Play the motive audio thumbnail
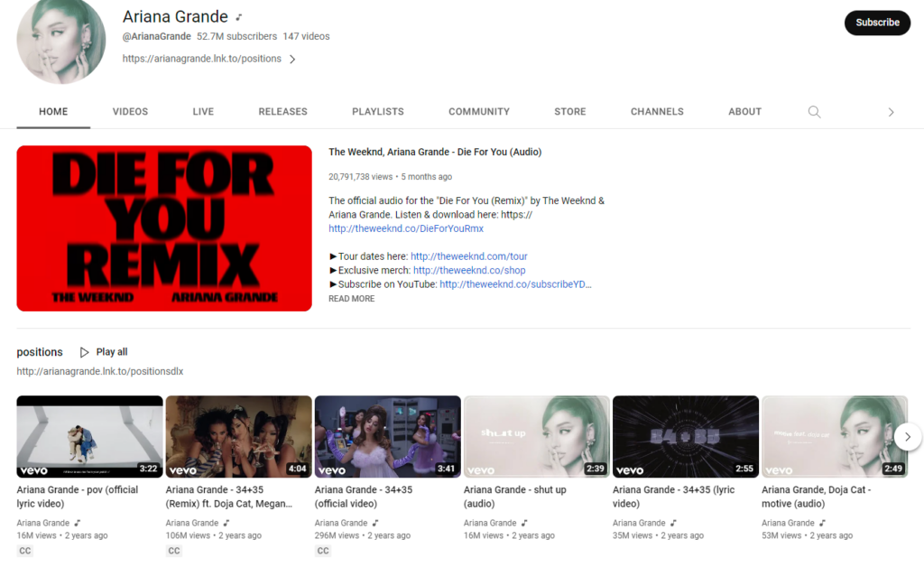This screenshot has height=567, width=924. (x=835, y=437)
